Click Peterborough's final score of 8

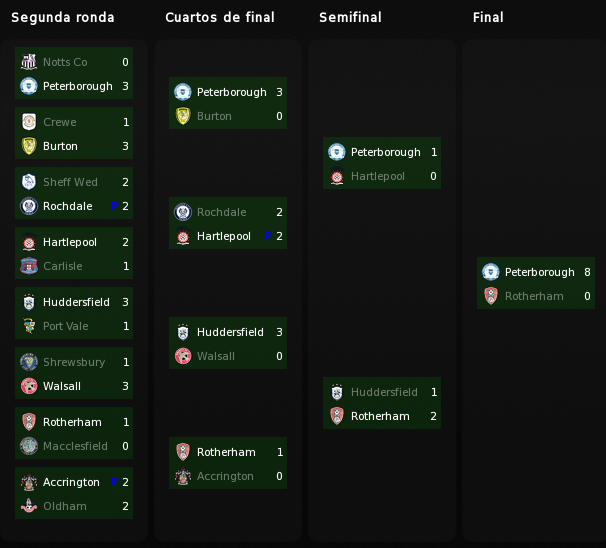(x=587, y=272)
